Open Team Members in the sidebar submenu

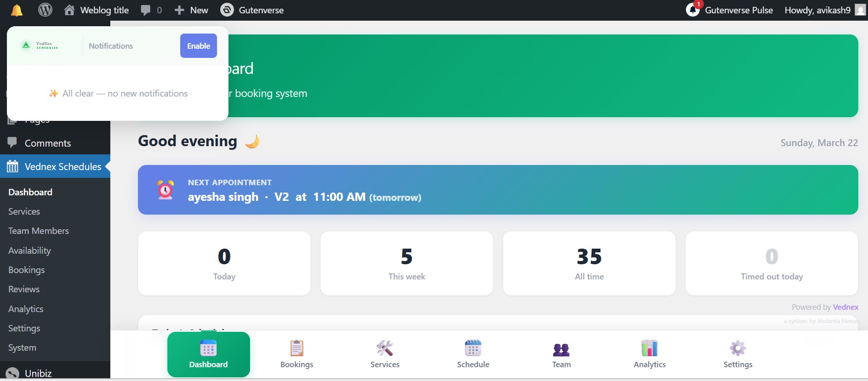39,231
